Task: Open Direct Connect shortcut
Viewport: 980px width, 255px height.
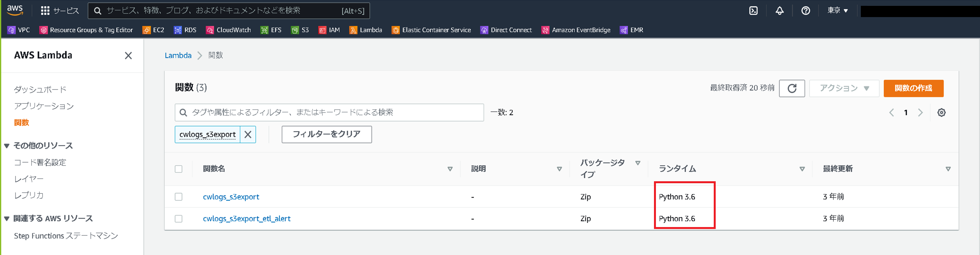Action: click(506, 30)
